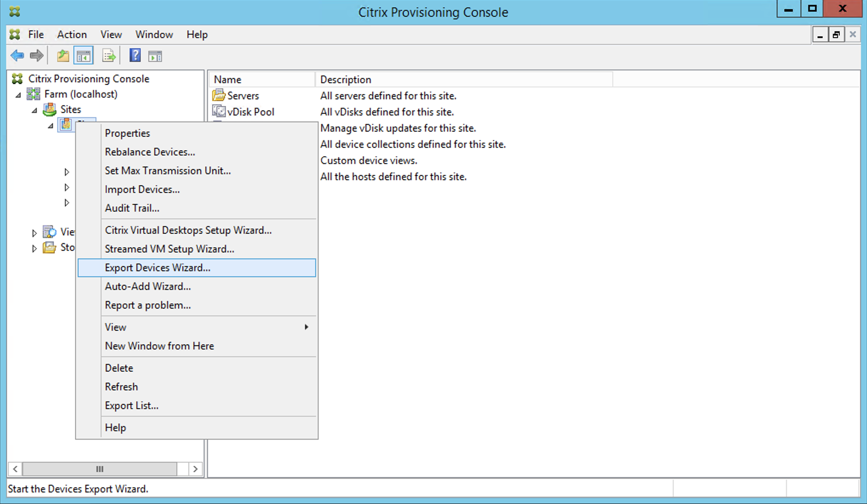Viewport: 867px width, 504px height.
Task: Click the Rebalance Devices option
Action: tap(150, 151)
